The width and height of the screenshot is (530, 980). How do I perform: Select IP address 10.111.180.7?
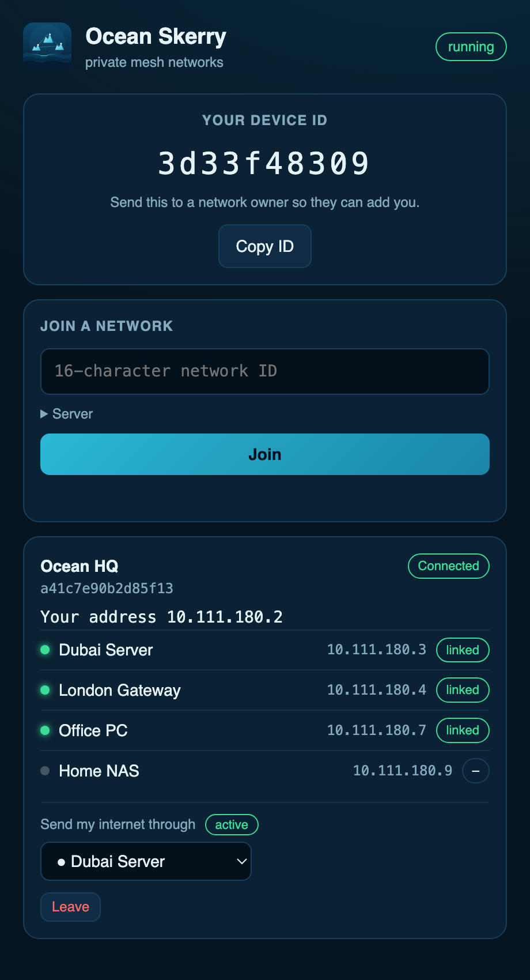tap(377, 730)
